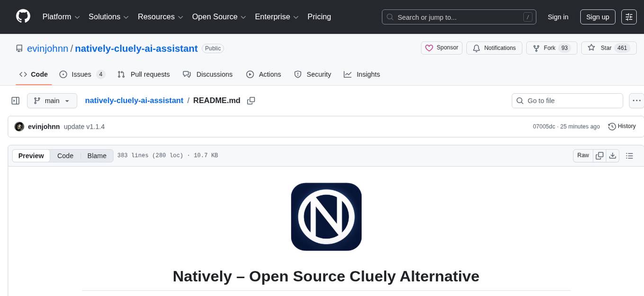Image resolution: width=644 pixels, height=296 pixels.
Task: Star the natively-cluely-ai-assistant repository
Action: 604,48
